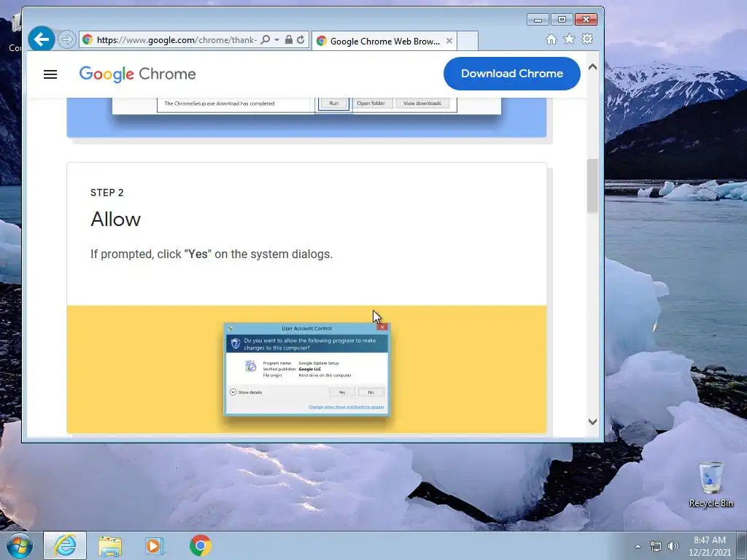Click the security lock icon in address bar
This screenshot has height=560, width=747.
288,40
